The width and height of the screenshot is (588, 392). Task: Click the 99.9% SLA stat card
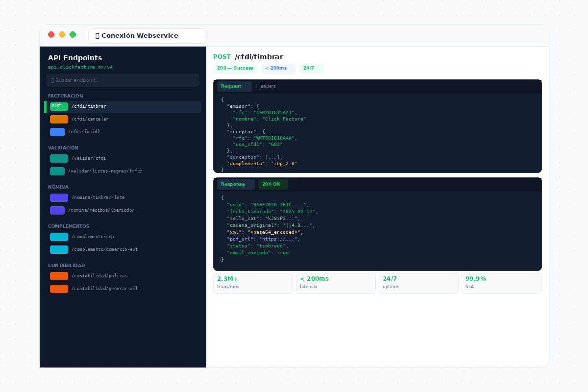pos(501,283)
